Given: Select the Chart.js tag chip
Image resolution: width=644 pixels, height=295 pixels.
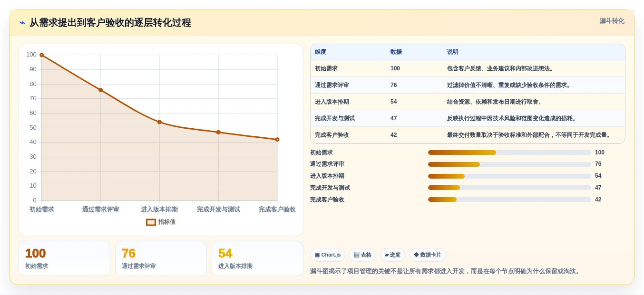Looking at the screenshot, I should click(328, 255).
